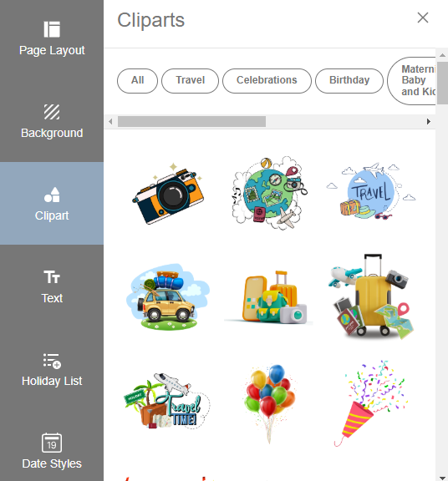The image size is (448, 481).
Task: Insert the orange camera clipart
Action: [168, 194]
